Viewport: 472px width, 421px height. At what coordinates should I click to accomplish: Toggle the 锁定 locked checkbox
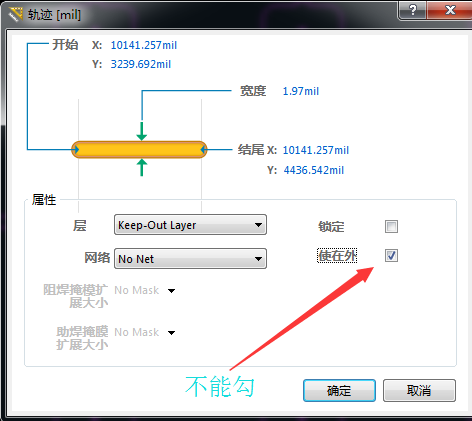click(391, 226)
